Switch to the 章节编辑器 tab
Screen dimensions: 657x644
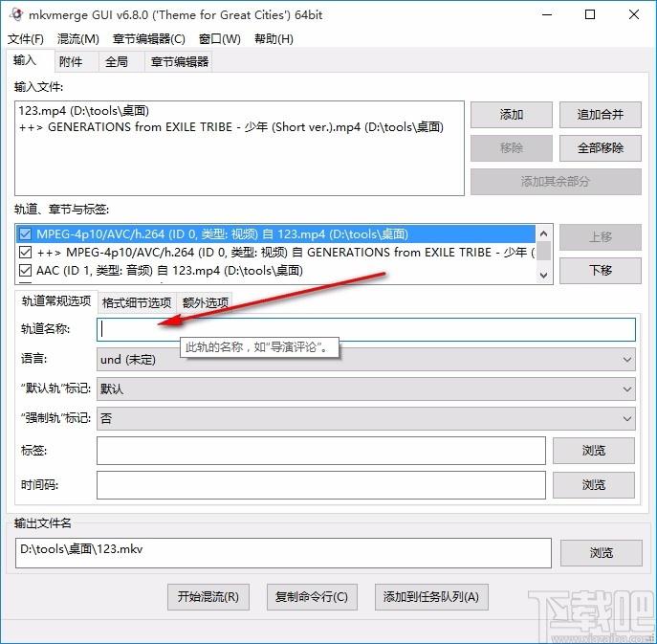pos(179,62)
